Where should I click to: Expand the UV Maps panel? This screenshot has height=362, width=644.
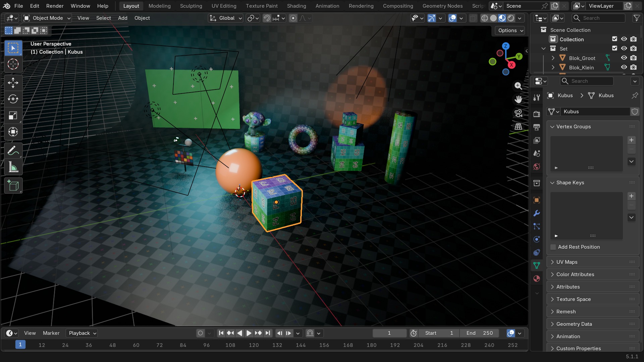[x=593, y=262]
